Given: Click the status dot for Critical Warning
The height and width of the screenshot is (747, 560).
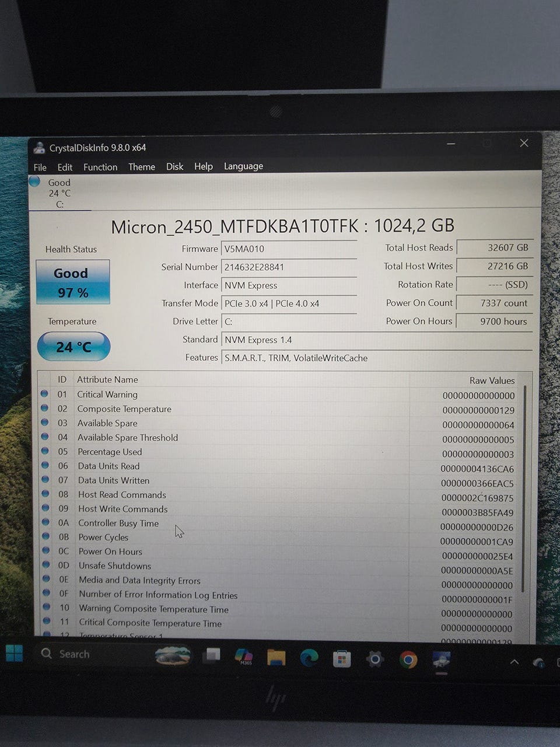Looking at the screenshot, I should [x=44, y=394].
